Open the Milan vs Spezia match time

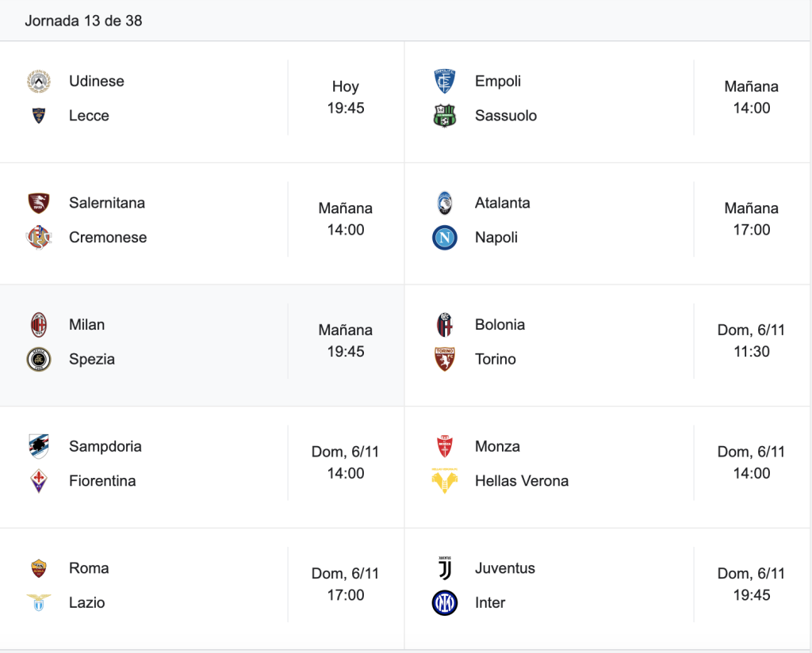click(x=346, y=341)
